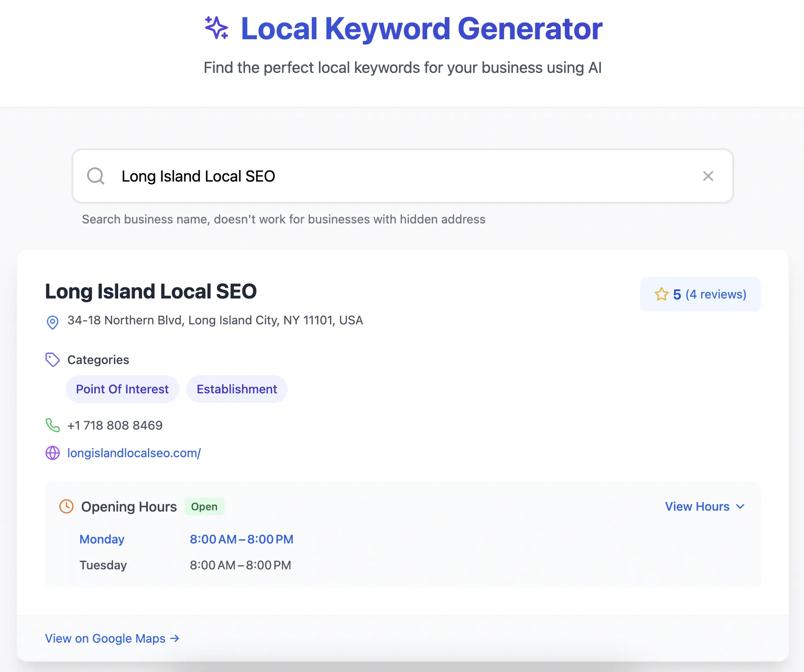Viewport: 804px width, 672px height.
Task: Click the View Hours chevron arrow
Action: coord(740,506)
